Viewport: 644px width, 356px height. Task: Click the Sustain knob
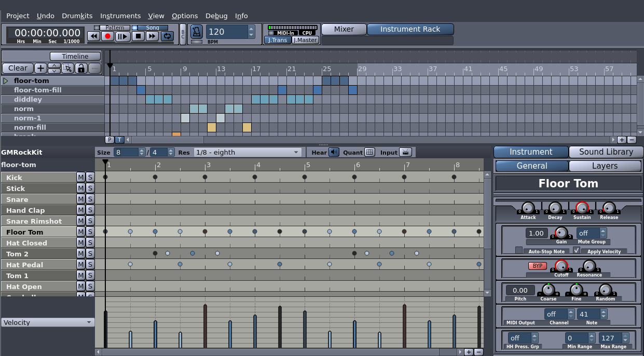(582, 208)
